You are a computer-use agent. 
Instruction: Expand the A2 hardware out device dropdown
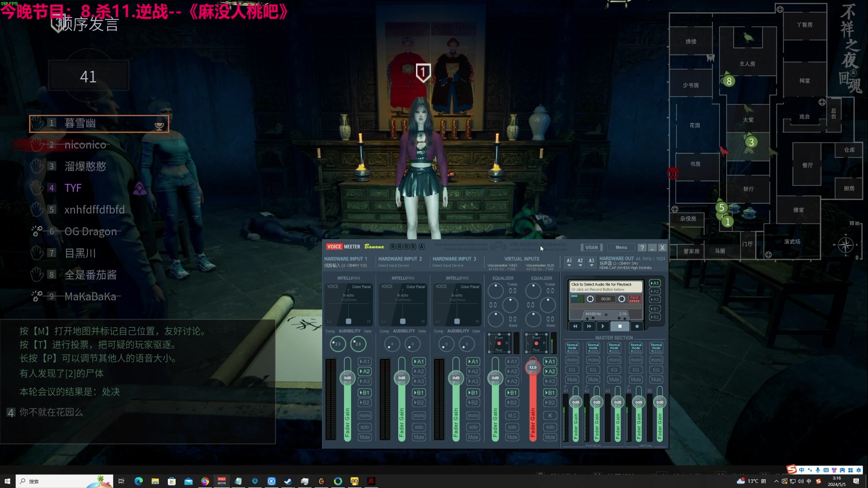pos(580,262)
